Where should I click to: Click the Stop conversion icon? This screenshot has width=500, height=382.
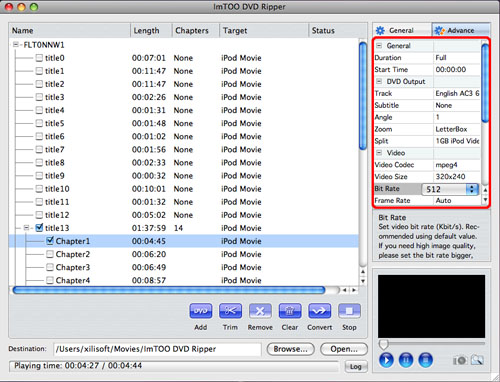click(349, 311)
